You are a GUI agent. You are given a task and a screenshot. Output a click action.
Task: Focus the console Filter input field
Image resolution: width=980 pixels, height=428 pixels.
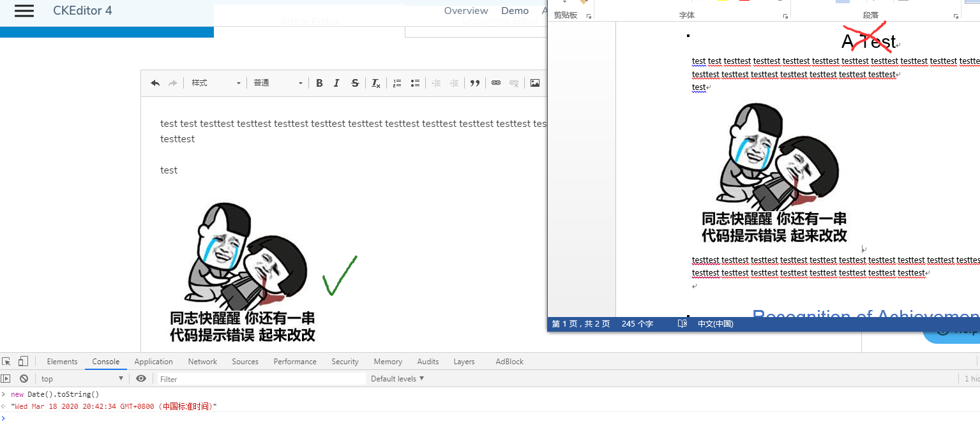(x=262, y=379)
